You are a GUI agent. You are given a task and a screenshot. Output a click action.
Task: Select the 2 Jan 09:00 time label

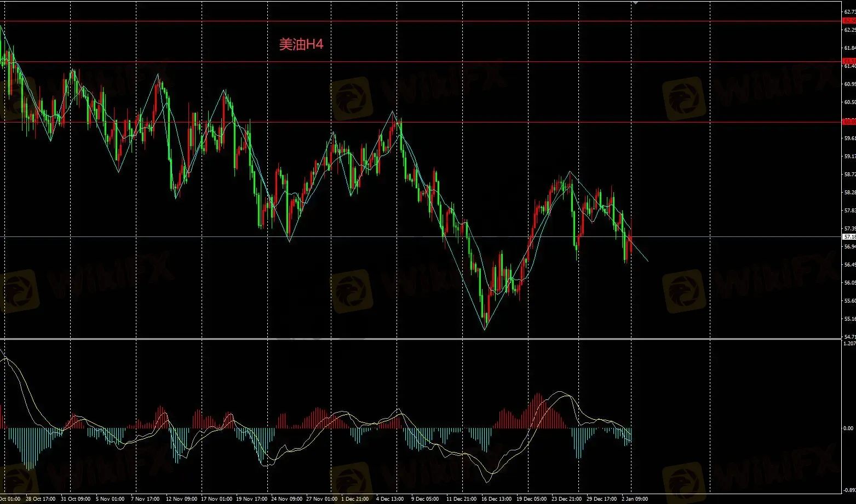(x=635, y=499)
